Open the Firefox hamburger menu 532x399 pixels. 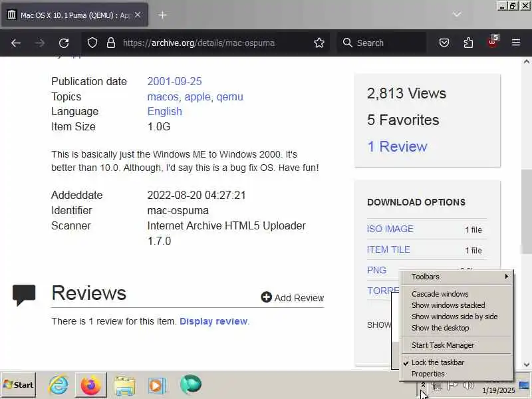click(x=516, y=43)
